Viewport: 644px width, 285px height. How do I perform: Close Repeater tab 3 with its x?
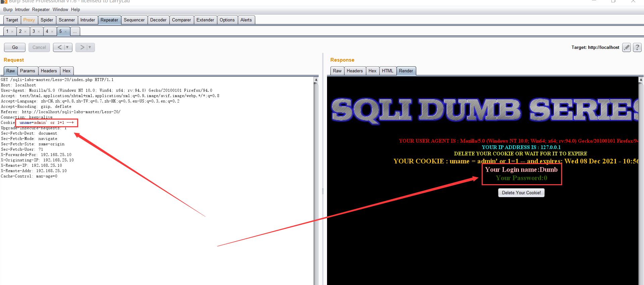click(39, 32)
